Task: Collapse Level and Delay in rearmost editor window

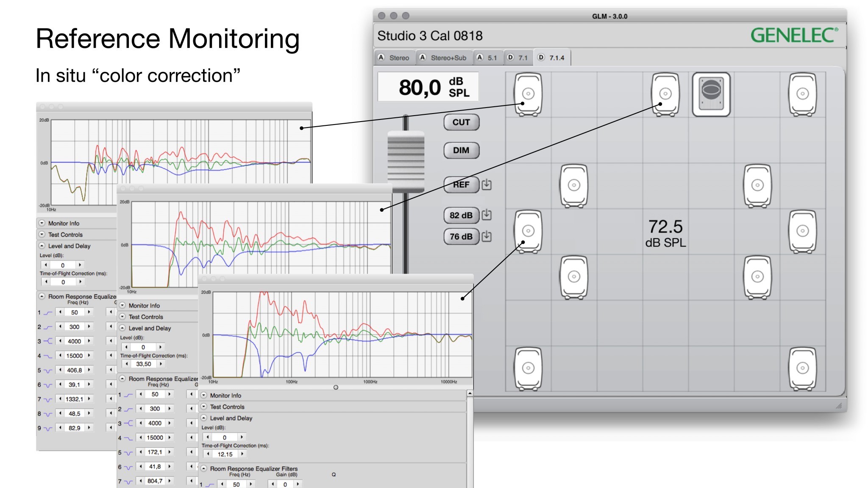Action: pyautogui.click(x=42, y=246)
